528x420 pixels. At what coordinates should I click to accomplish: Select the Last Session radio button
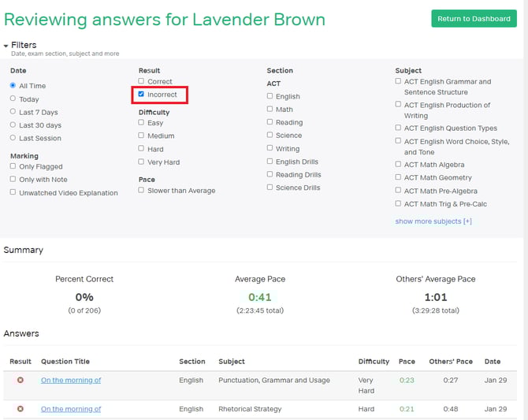[x=13, y=138]
